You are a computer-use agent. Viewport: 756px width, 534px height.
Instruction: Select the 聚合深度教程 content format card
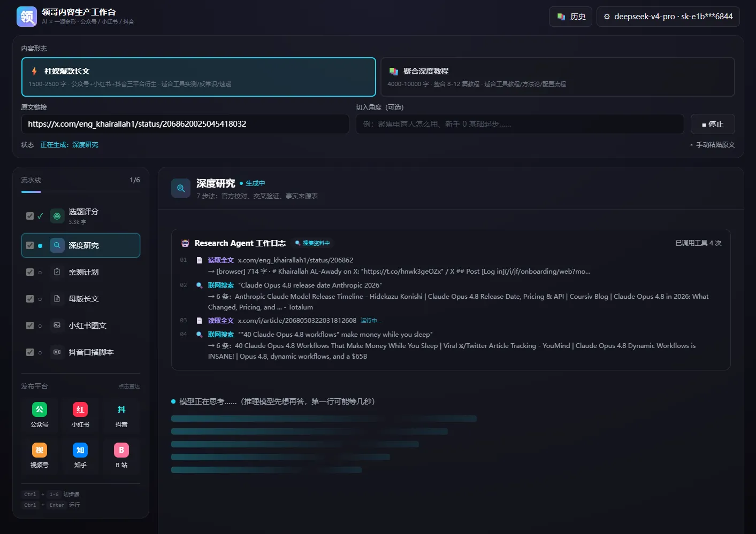[x=558, y=77]
